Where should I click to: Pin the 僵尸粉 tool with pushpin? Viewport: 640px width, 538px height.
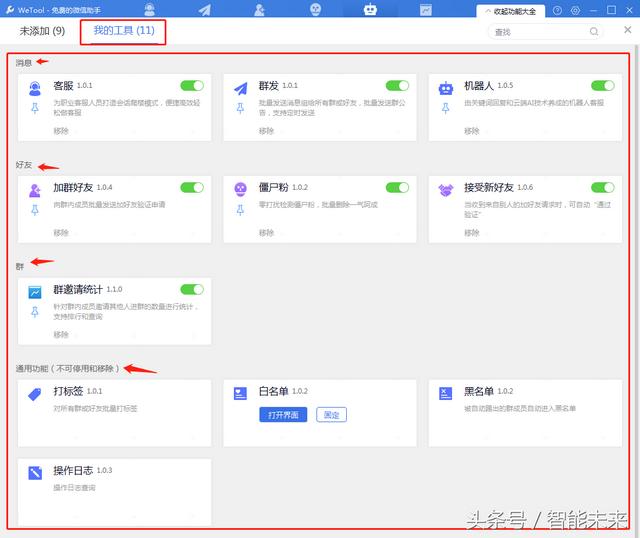click(240, 210)
